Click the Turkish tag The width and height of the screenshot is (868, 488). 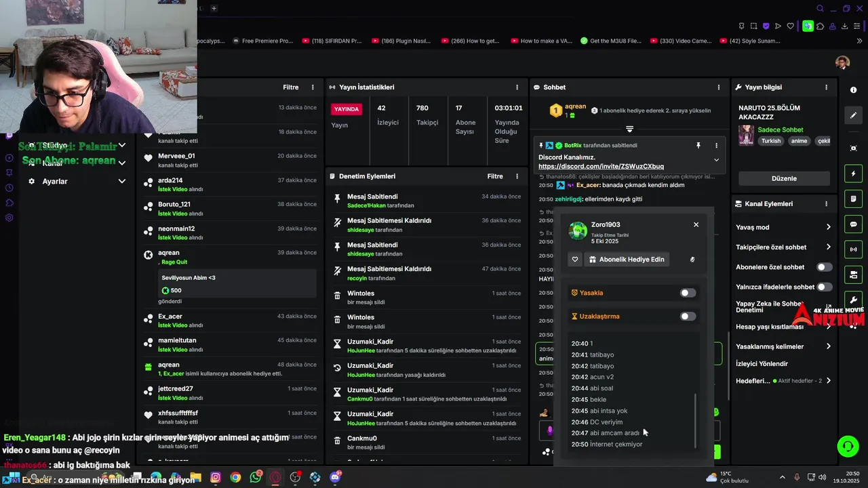tap(771, 141)
